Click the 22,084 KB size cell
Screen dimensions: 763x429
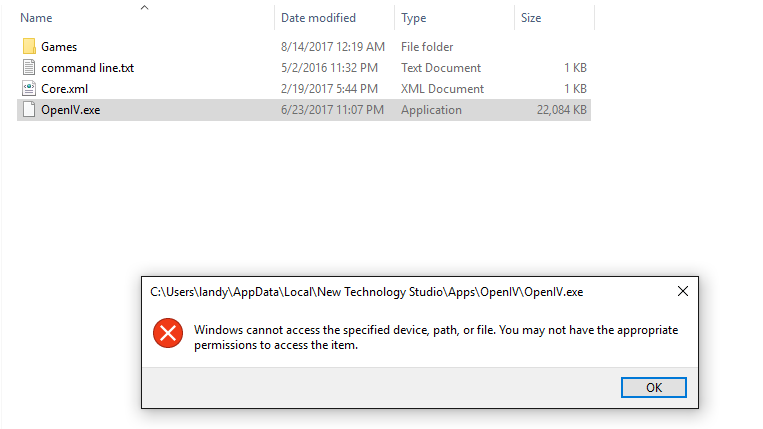coord(561,110)
